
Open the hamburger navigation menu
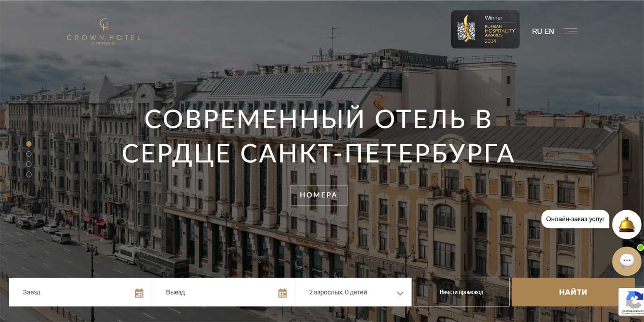click(570, 31)
